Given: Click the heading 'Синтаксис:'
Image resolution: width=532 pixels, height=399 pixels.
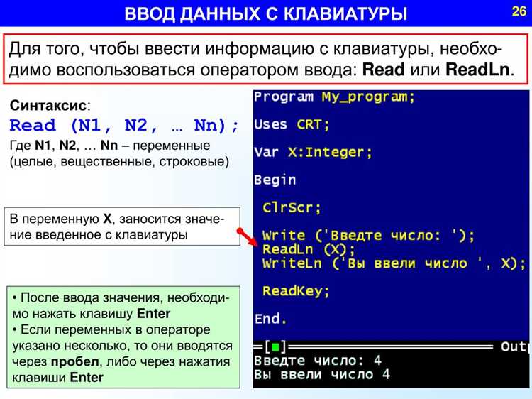Looking at the screenshot, I should point(50,105).
